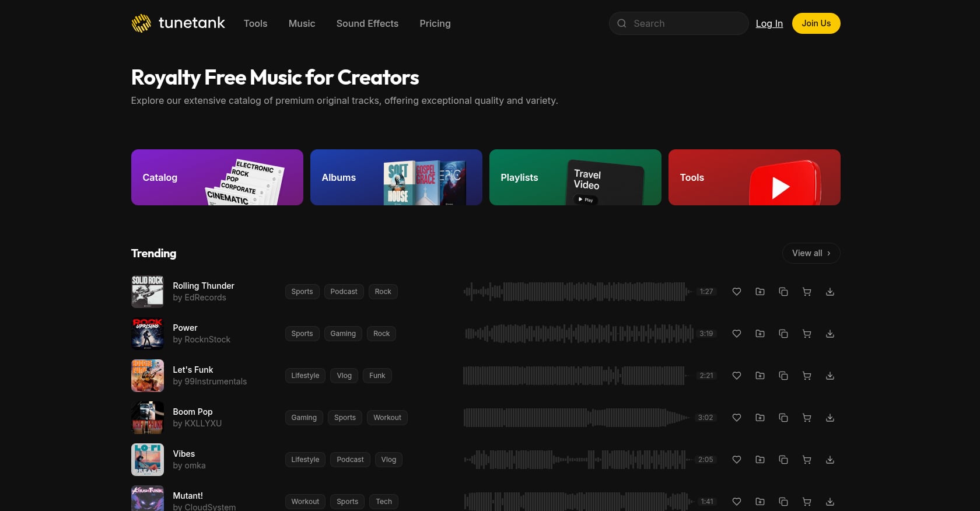980x511 pixels.
Task: Click the tunetank logo
Action: tap(178, 23)
